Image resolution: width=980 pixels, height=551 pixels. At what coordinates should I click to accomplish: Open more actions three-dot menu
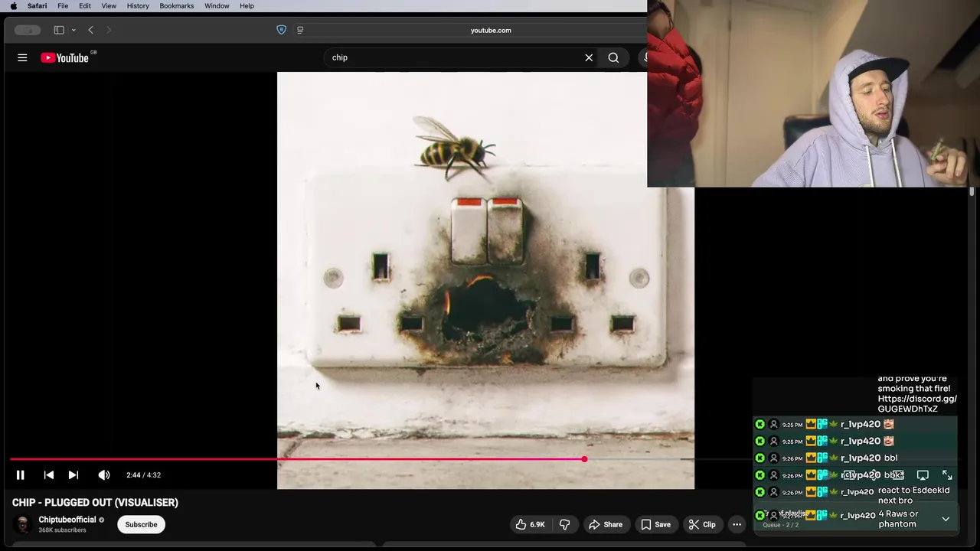737,524
